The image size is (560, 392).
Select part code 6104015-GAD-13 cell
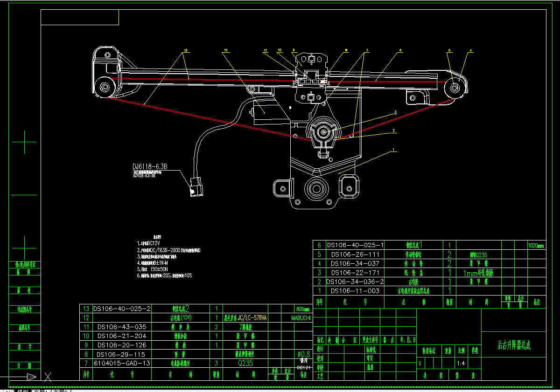[x=122, y=363]
